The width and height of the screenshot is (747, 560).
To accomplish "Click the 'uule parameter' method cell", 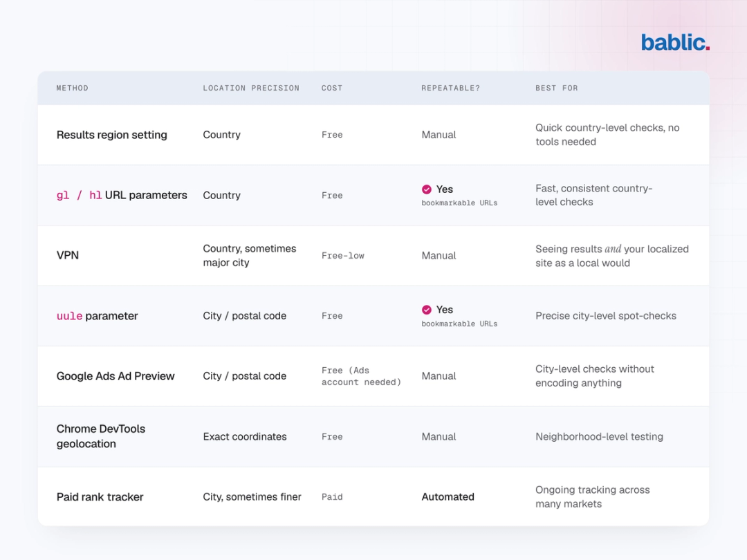I will click(98, 316).
